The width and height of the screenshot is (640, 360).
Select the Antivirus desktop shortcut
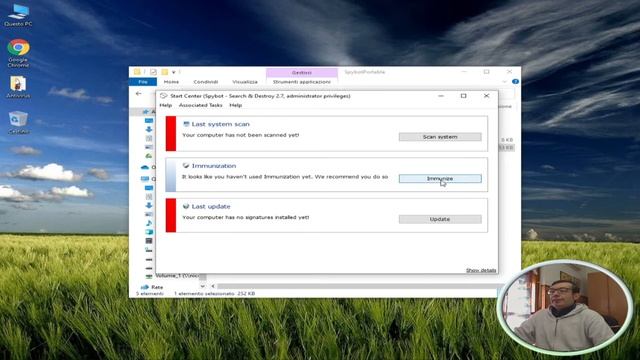pos(18,87)
